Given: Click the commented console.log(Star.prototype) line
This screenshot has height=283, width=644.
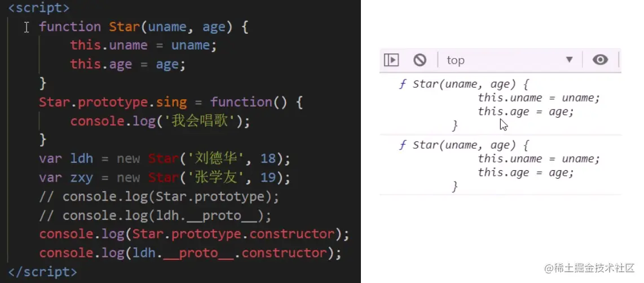Looking at the screenshot, I should tap(160, 197).
